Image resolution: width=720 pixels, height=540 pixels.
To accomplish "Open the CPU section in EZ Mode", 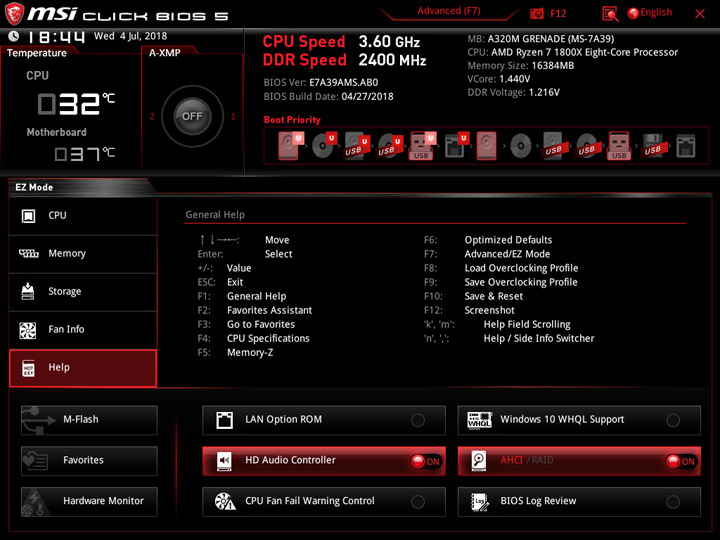I will click(83, 215).
